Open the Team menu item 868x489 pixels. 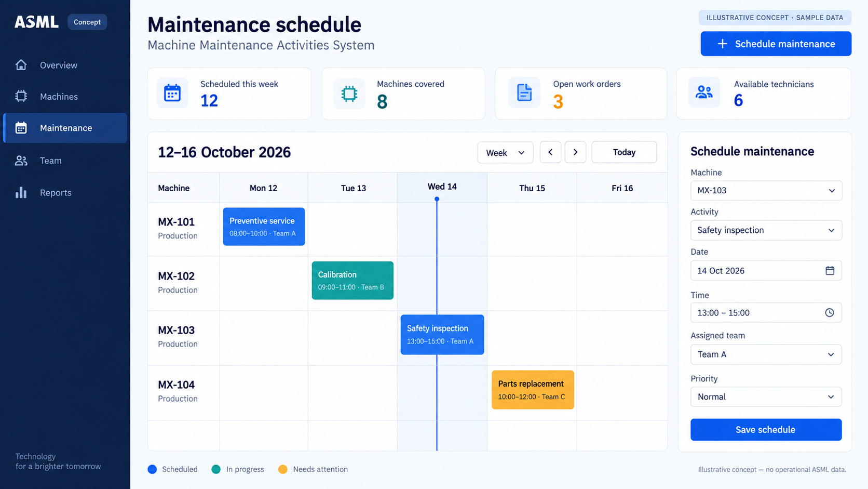[65, 161]
